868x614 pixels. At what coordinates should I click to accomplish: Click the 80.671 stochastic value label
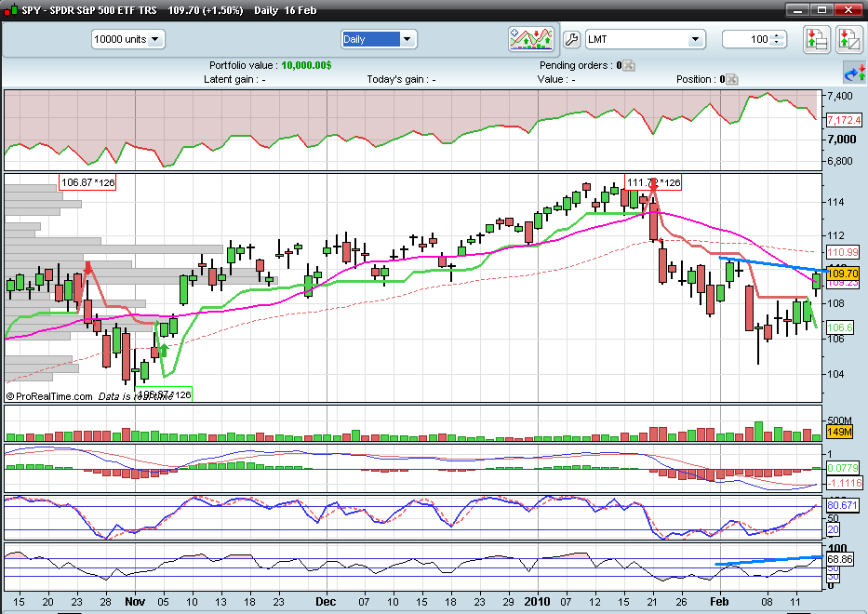tap(842, 505)
